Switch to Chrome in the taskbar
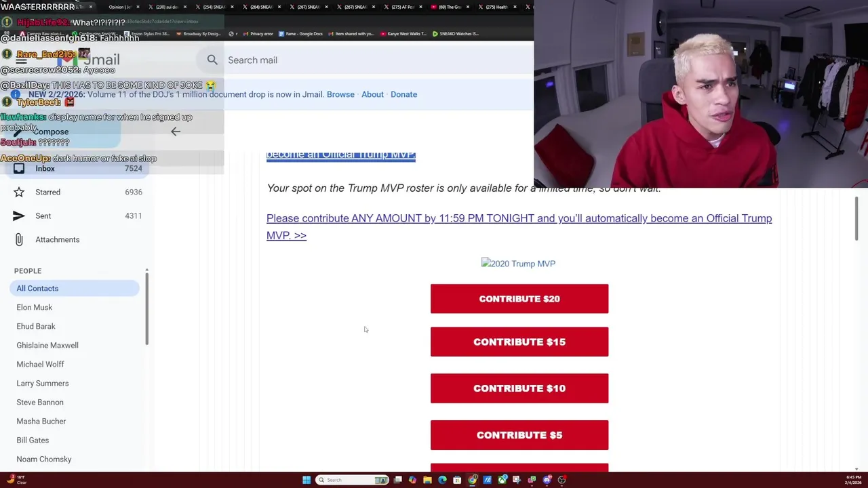 (x=472, y=480)
